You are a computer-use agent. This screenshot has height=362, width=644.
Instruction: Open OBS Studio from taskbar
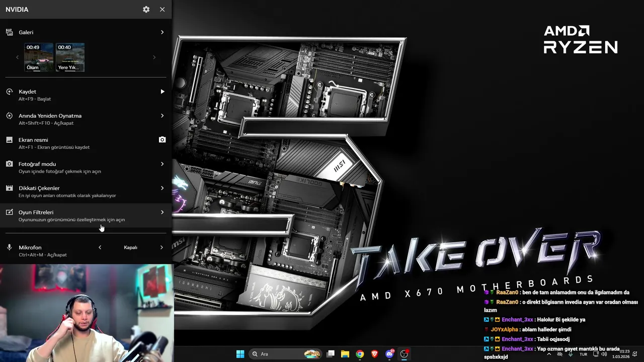[x=404, y=354]
